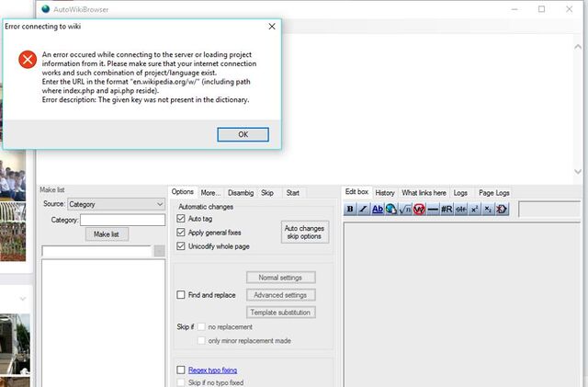
Task: Click the Normal settings button
Action: click(x=280, y=278)
